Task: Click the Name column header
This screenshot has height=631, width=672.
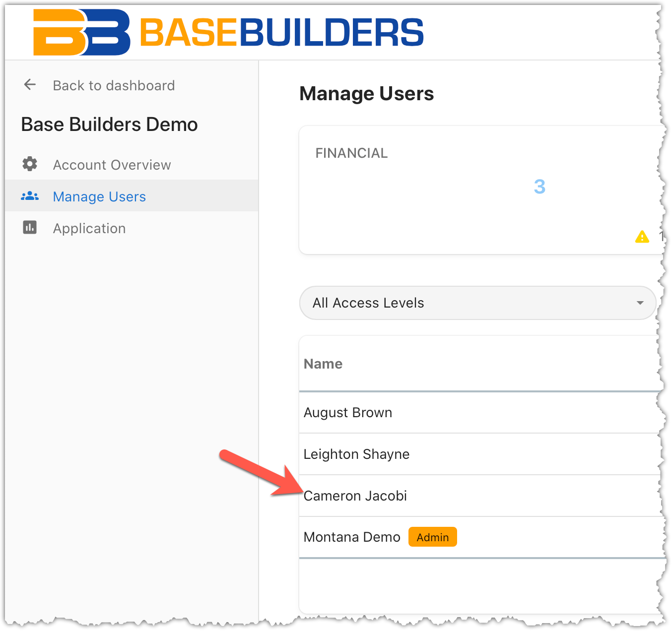Action: pyautogui.click(x=323, y=364)
